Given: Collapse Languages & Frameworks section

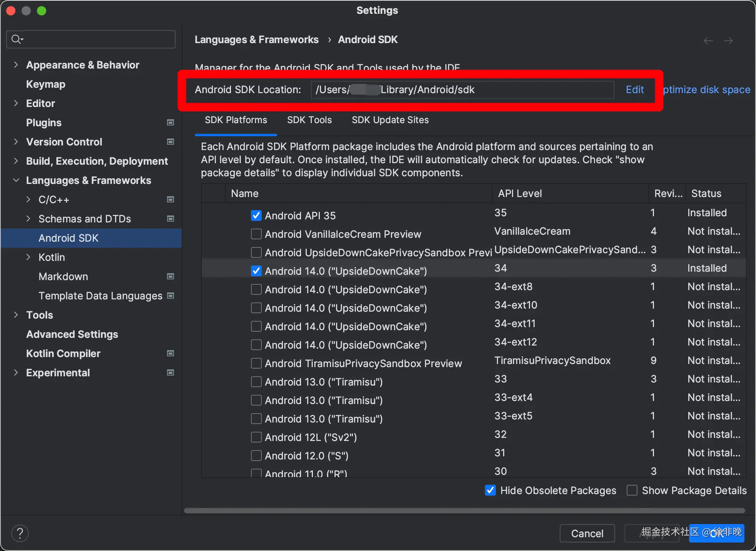Looking at the screenshot, I should 16,180.
